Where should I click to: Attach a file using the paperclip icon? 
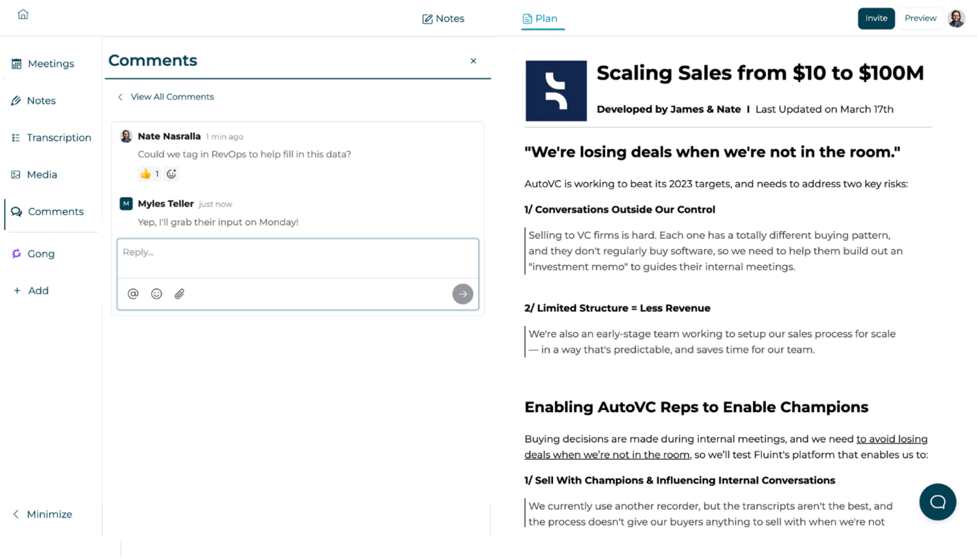coord(180,294)
